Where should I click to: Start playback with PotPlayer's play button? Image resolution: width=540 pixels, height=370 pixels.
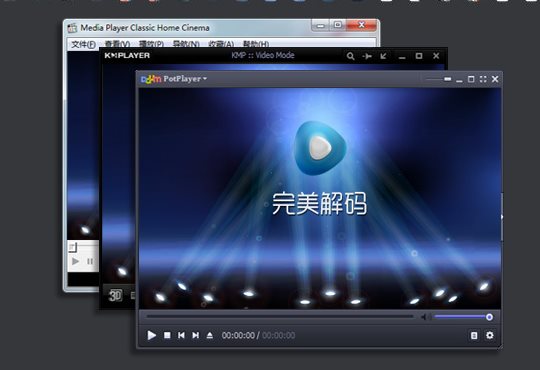(x=152, y=335)
